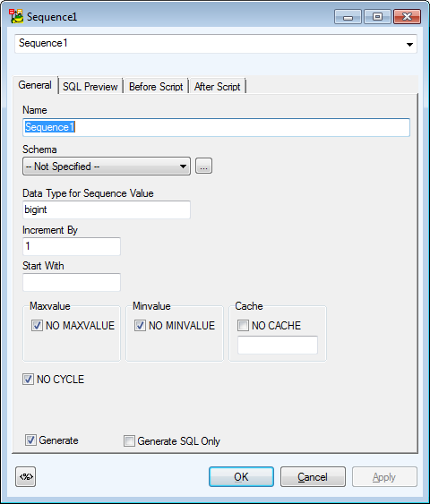Open the After Script tab

[x=218, y=87]
